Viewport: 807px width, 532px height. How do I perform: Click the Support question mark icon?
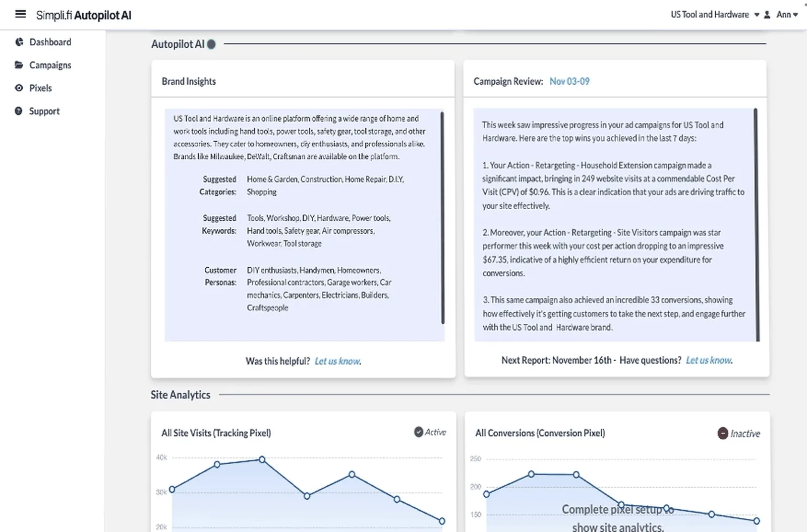(x=19, y=111)
